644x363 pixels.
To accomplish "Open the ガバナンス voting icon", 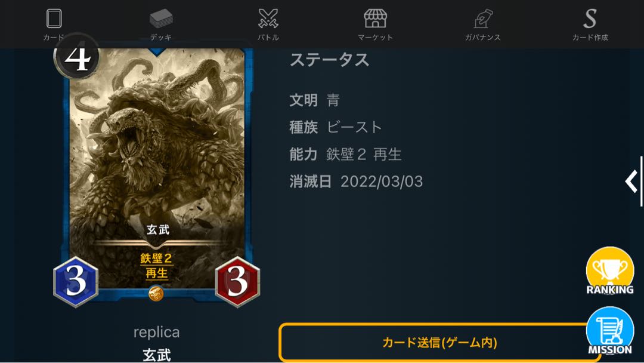I will click(483, 19).
